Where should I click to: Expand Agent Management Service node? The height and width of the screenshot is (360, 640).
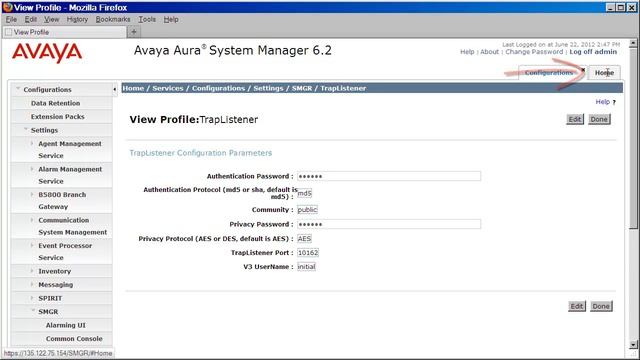32,143
